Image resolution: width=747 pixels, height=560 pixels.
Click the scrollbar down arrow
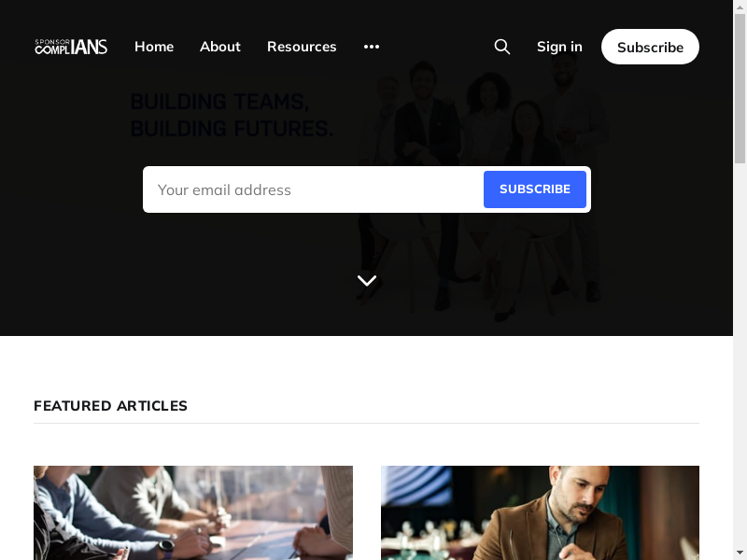tap(740, 553)
